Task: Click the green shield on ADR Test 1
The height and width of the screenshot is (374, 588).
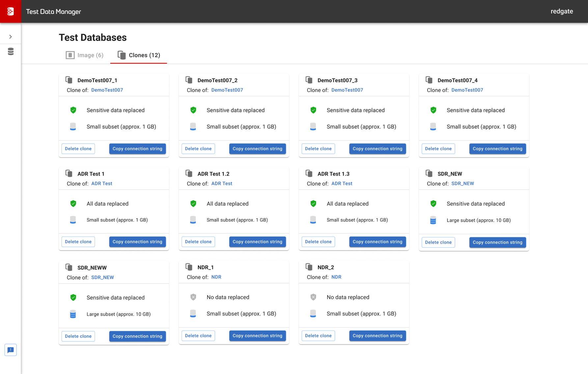Action: [73, 203]
